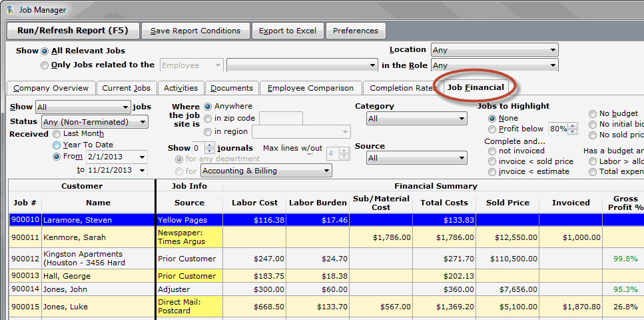Select the Job Financial tab

476,87
